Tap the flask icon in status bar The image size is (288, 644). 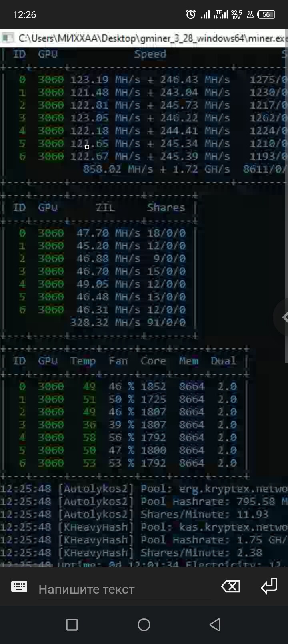click(250, 15)
